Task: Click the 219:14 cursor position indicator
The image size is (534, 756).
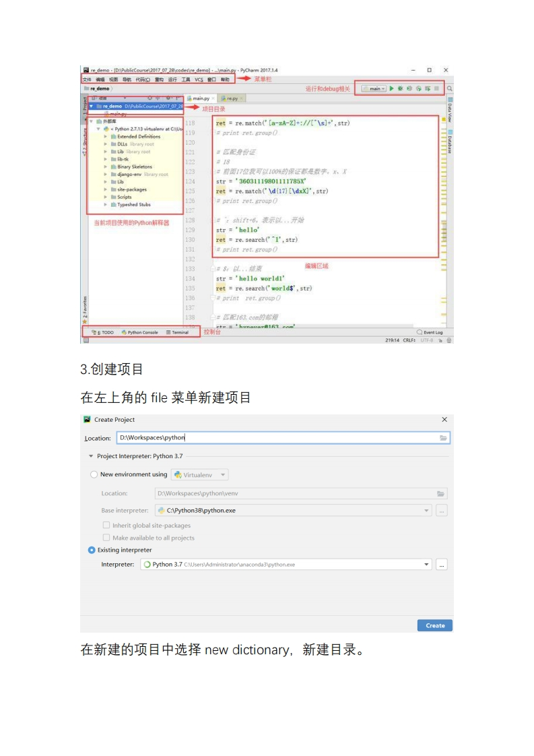Action: pyautogui.click(x=393, y=340)
